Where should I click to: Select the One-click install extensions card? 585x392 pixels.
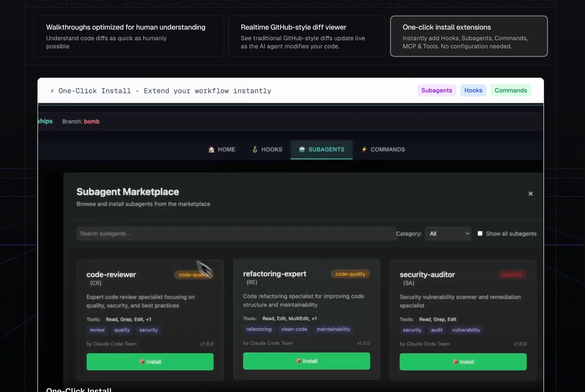click(x=469, y=36)
